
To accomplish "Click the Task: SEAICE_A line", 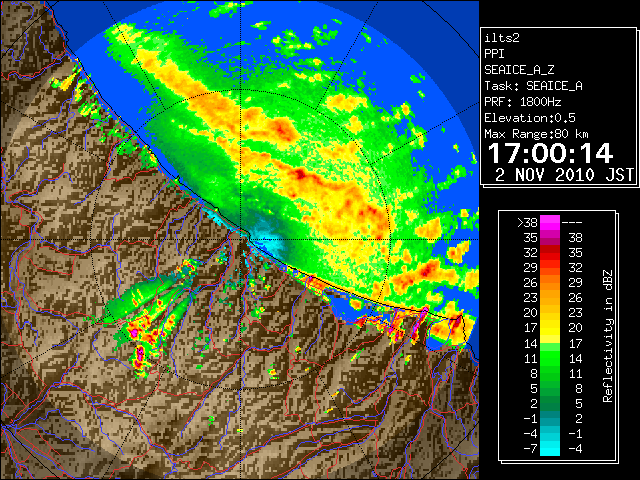I will [533, 86].
